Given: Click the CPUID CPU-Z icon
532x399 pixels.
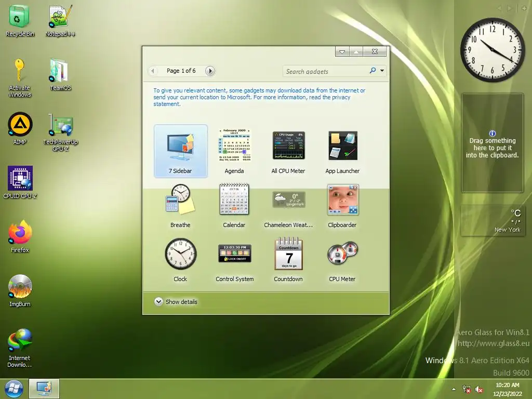Looking at the screenshot, I should [x=20, y=182].
